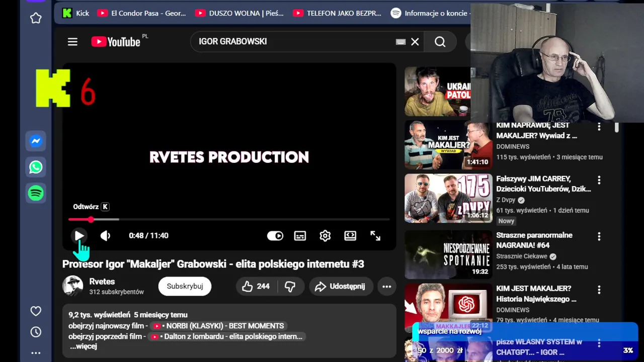Screen dimensions: 644x362
Task: Open the Rvetes channel avatar
Action: pyautogui.click(x=72, y=286)
